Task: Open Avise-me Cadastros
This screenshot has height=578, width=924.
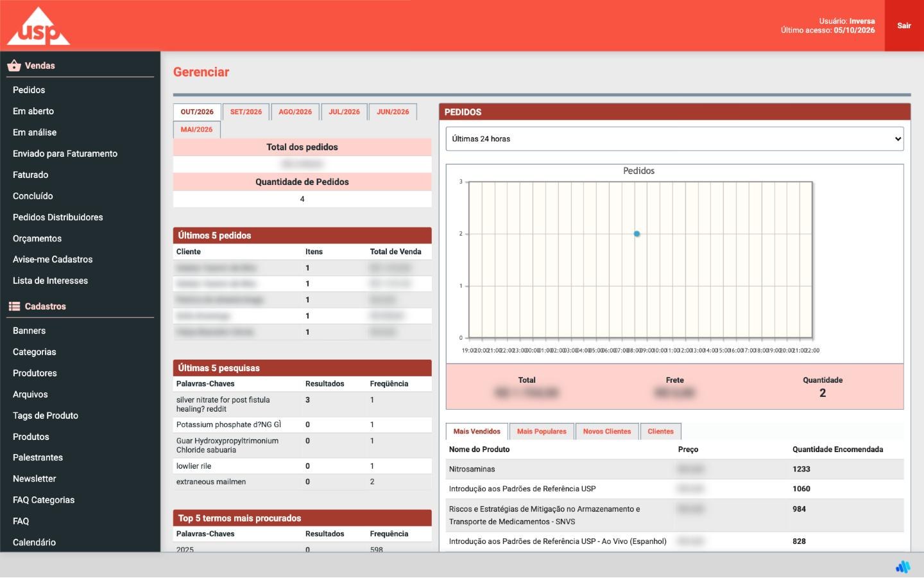Action: (x=53, y=259)
